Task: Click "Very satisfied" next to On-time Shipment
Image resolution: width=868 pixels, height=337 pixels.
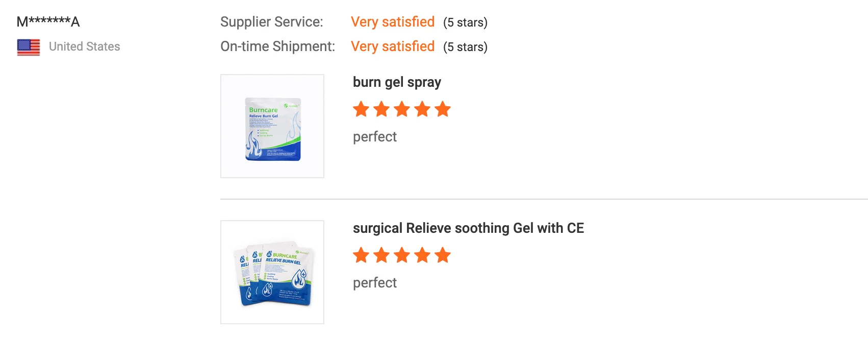Action: tap(393, 46)
